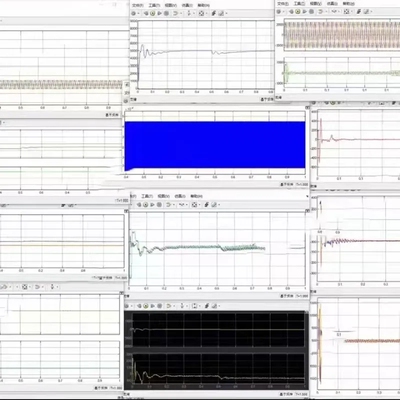Run simulation in black-background scope toolbar

click(146, 306)
